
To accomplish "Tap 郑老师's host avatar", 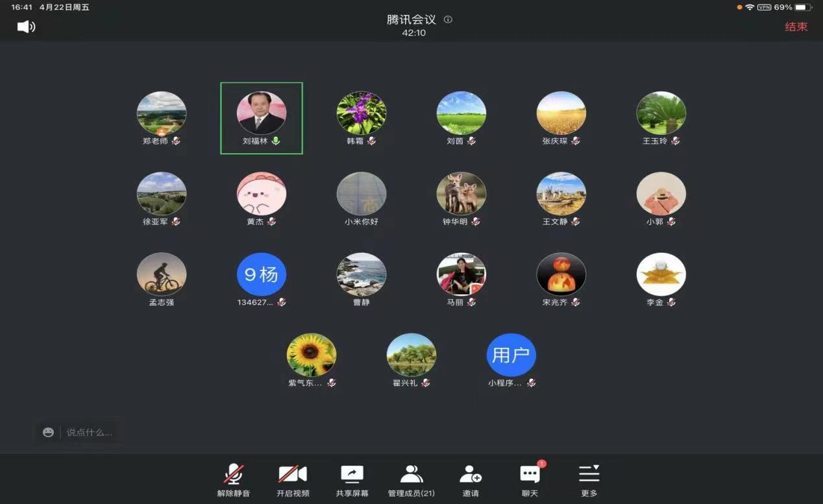I will [x=162, y=114].
